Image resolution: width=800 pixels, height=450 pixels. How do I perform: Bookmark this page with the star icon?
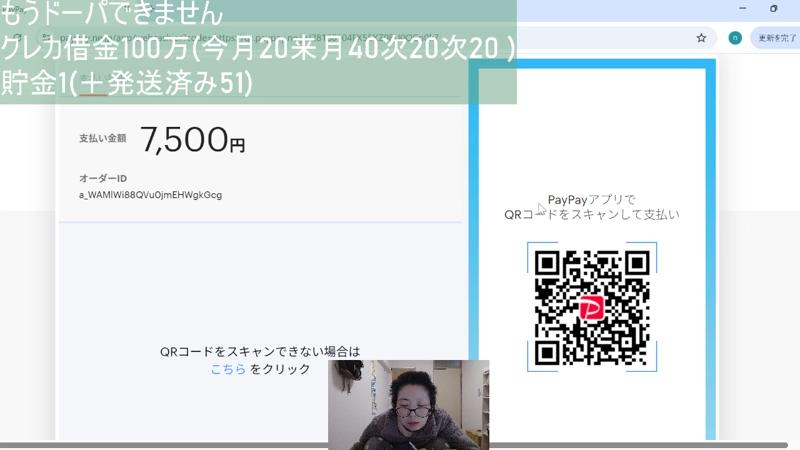pos(701,38)
